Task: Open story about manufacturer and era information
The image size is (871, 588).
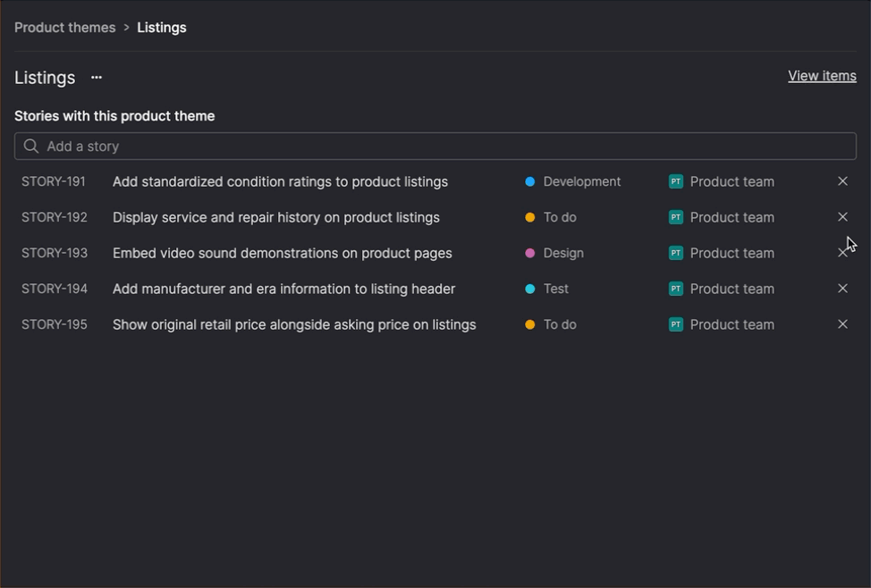Action: pyautogui.click(x=283, y=289)
